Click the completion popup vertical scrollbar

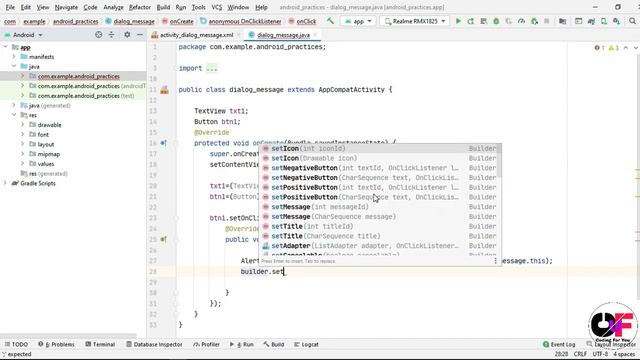[x=500, y=161]
